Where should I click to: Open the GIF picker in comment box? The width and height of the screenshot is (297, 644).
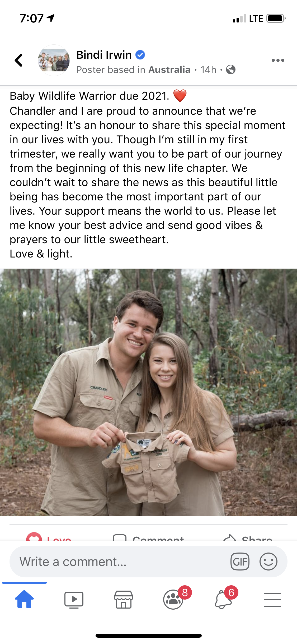coord(240,562)
